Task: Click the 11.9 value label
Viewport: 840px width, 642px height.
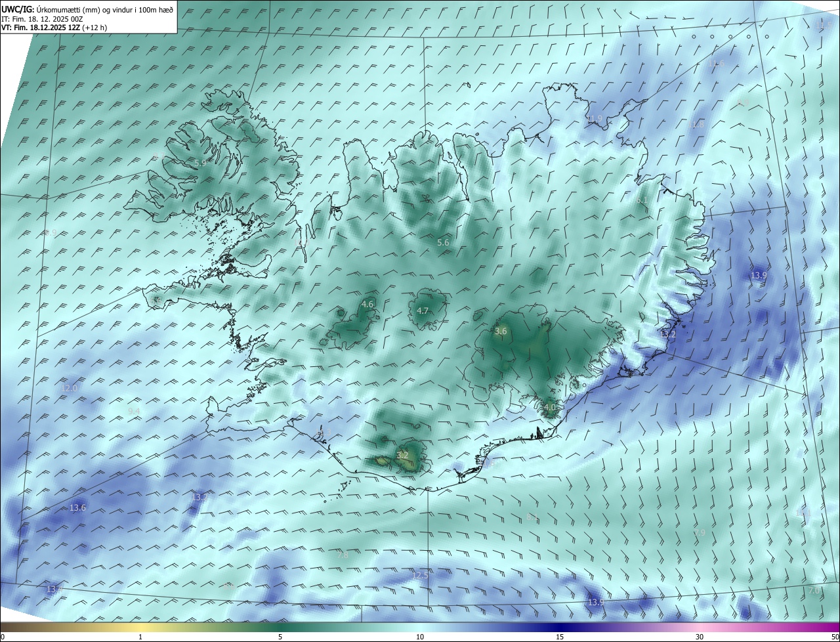Action: point(595,119)
